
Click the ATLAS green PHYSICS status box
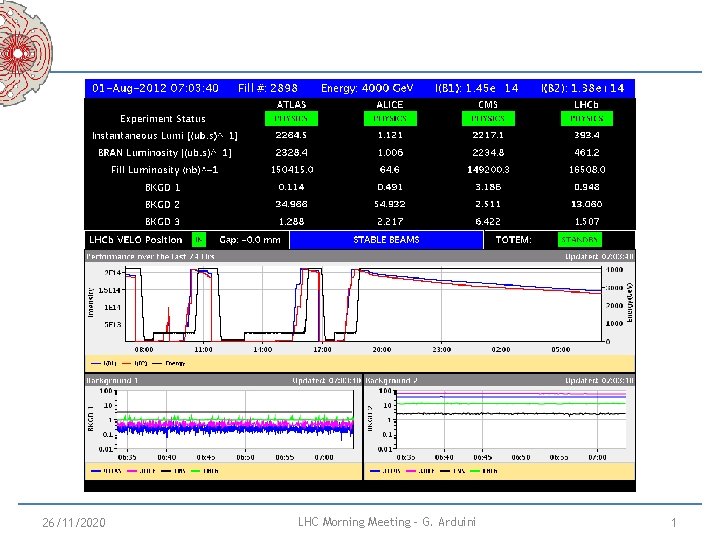(291, 118)
